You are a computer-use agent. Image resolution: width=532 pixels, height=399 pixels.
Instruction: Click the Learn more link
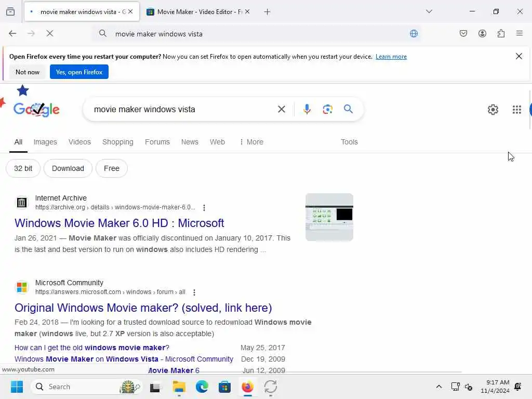coord(391,57)
